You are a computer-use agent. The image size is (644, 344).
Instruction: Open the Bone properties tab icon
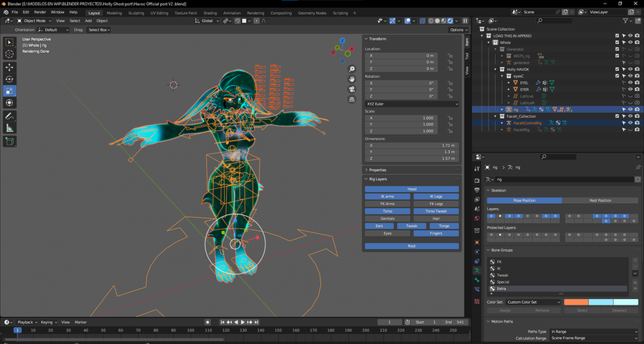pyautogui.click(x=477, y=280)
